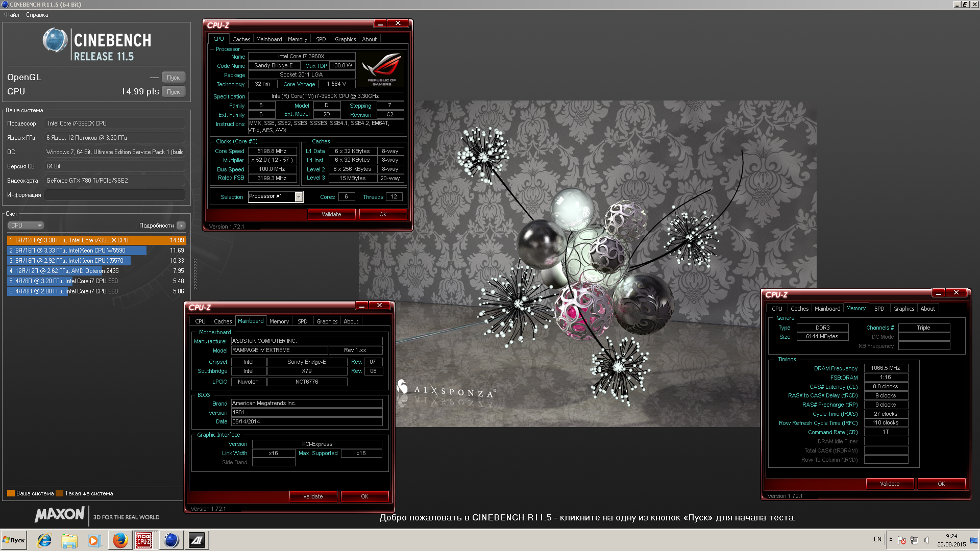Open Caches tab in top CPU-Z window
The width and height of the screenshot is (980, 551).
point(241,39)
